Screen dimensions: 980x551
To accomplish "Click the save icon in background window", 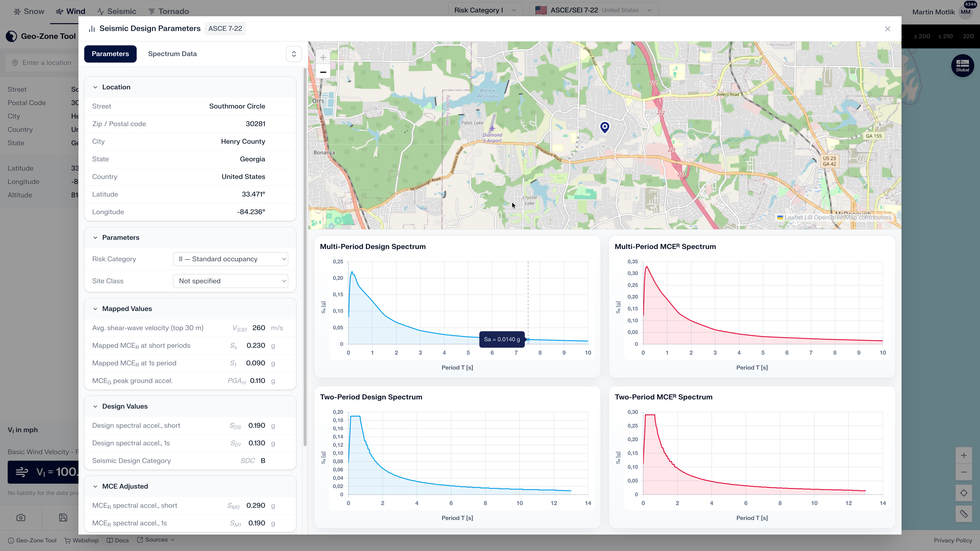I will tap(63, 518).
